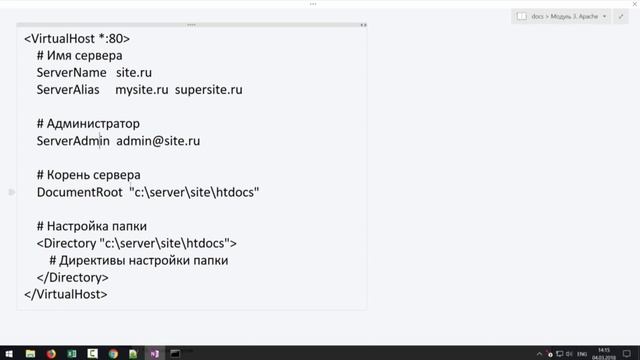Open Google Chrome from the taskbar

[x=113, y=353]
